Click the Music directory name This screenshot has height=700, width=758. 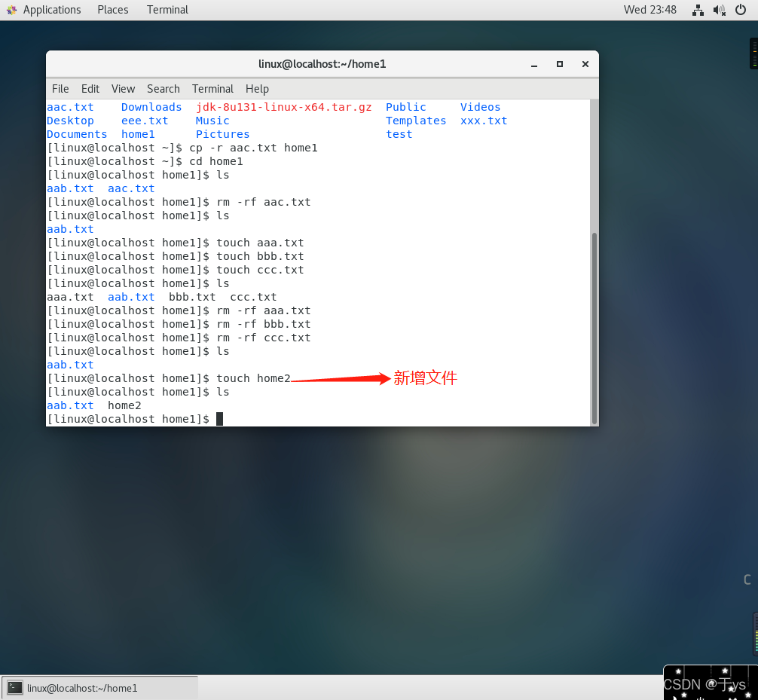[x=212, y=121]
